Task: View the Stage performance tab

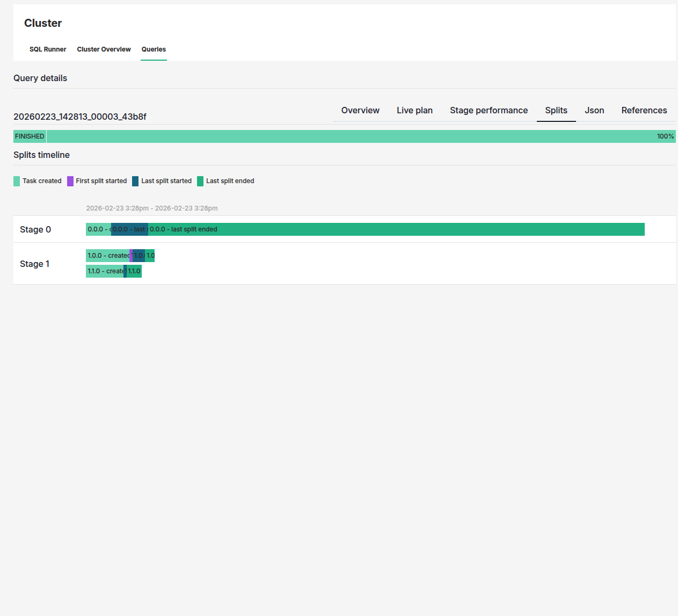Action: coord(489,110)
